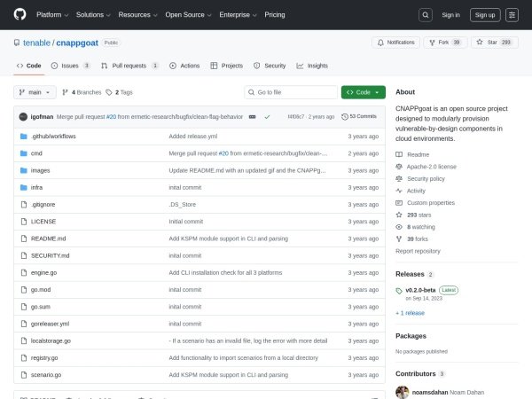
Task: Open go.mod file
Action: (x=41, y=290)
